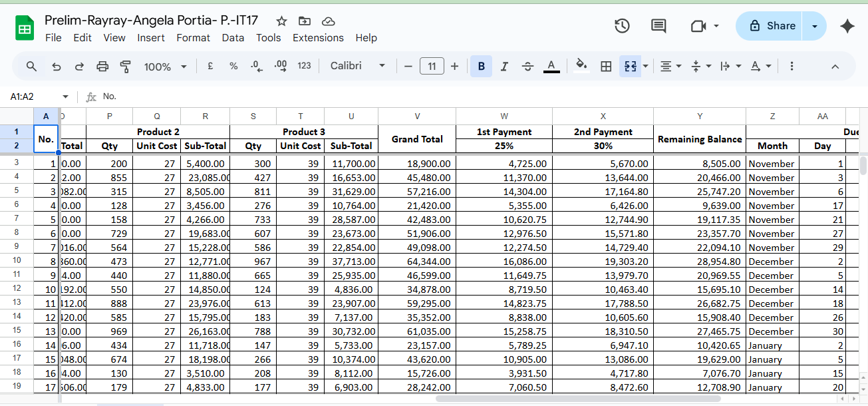Toggle bold formatting
Screen dimensions: 868x406
[x=481, y=67]
